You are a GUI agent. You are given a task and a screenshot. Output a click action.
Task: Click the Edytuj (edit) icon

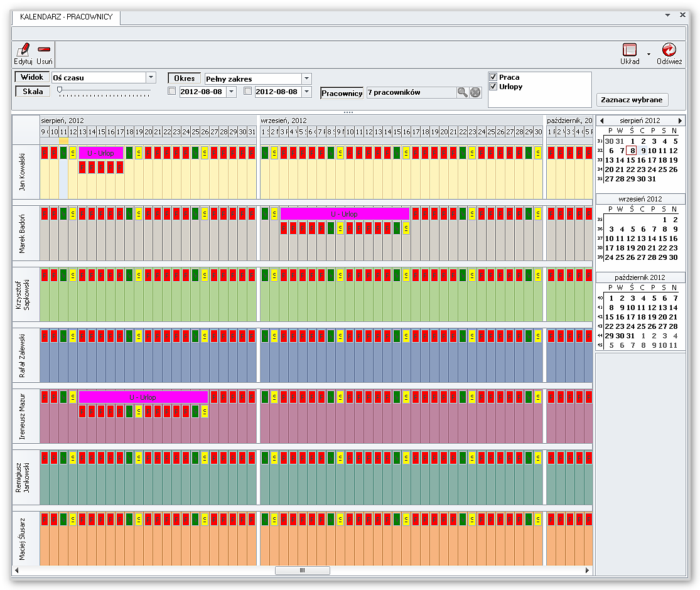(x=23, y=50)
